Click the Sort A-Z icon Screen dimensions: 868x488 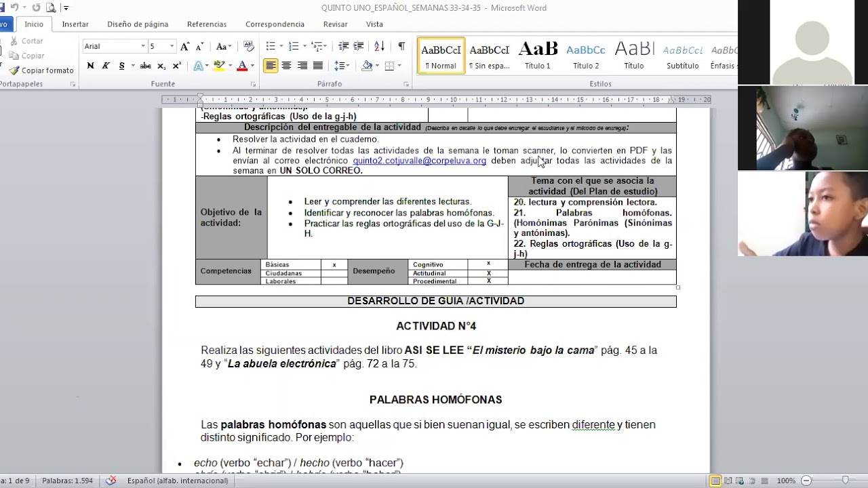click(380, 46)
